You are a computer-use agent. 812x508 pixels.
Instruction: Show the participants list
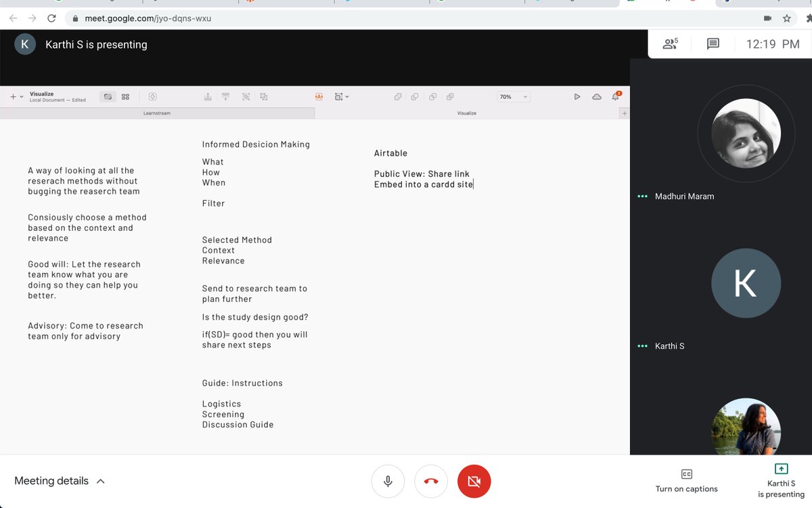click(670, 44)
